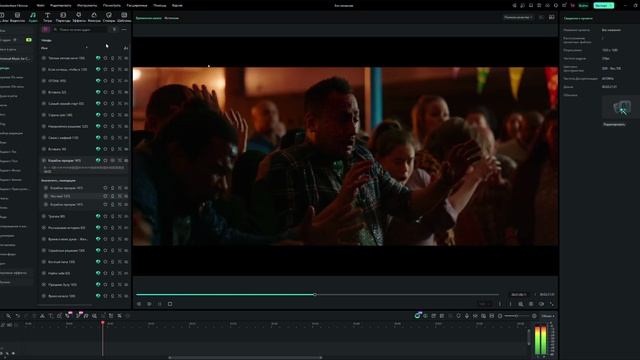Click the green login text at top right

[583, 5]
